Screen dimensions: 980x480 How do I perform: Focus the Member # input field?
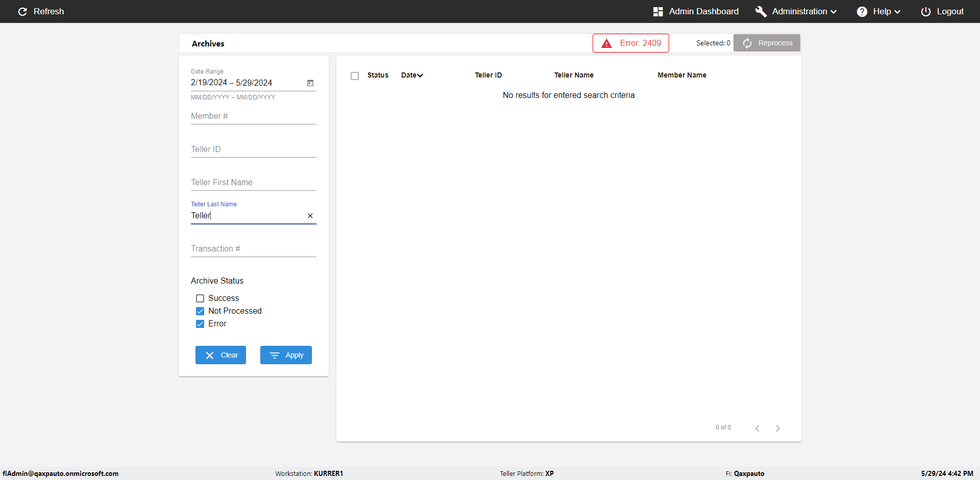click(x=254, y=116)
